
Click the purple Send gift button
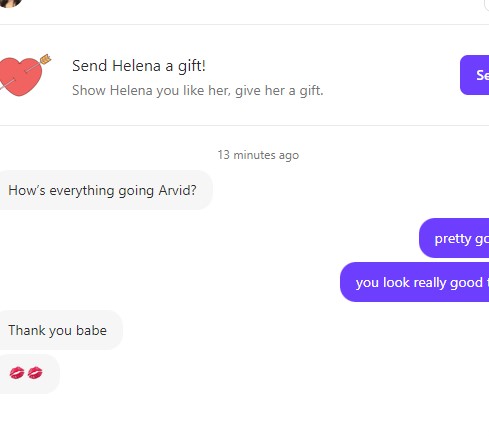(474, 75)
